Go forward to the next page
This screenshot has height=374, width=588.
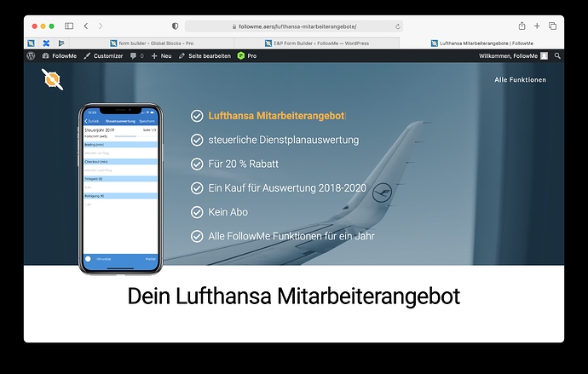[x=101, y=26]
